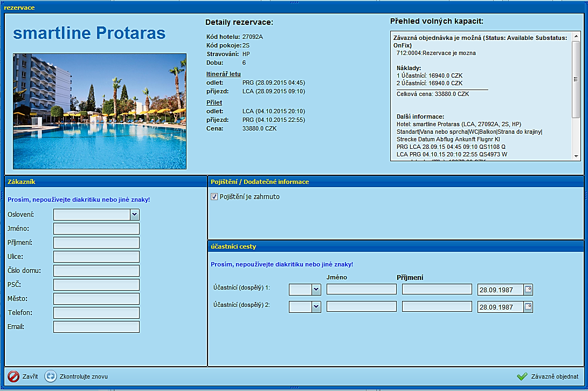Click the Oslovení combo box field
This screenshot has height=391, width=588.
(92, 215)
